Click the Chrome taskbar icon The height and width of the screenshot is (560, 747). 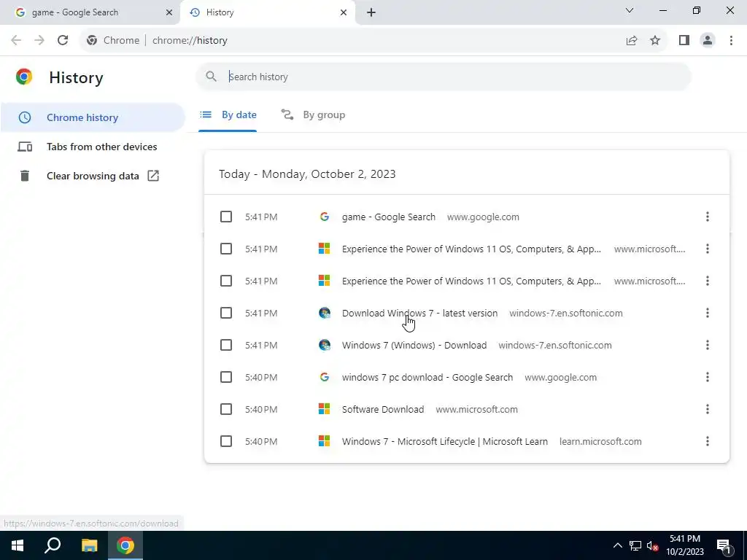pyautogui.click(x=125, y=545)
